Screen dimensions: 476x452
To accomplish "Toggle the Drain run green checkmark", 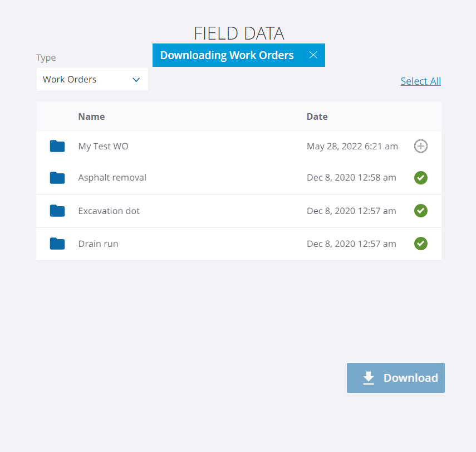I will point(421,244).
